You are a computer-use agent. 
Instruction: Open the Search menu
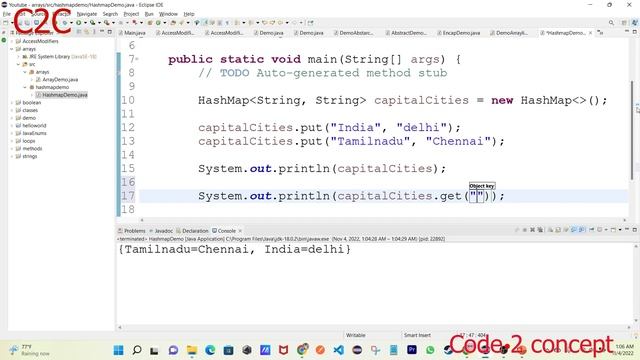[x=110, y=14]
